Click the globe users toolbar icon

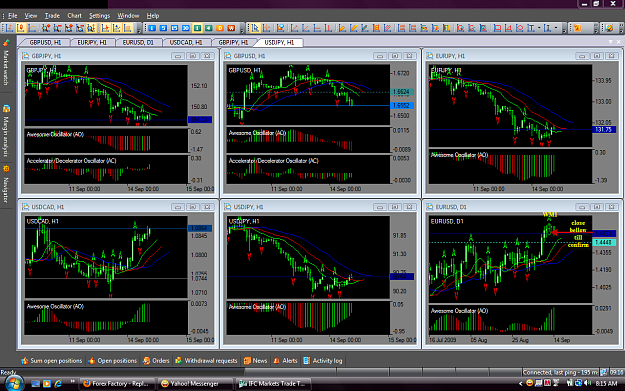[x=609, y=28]
